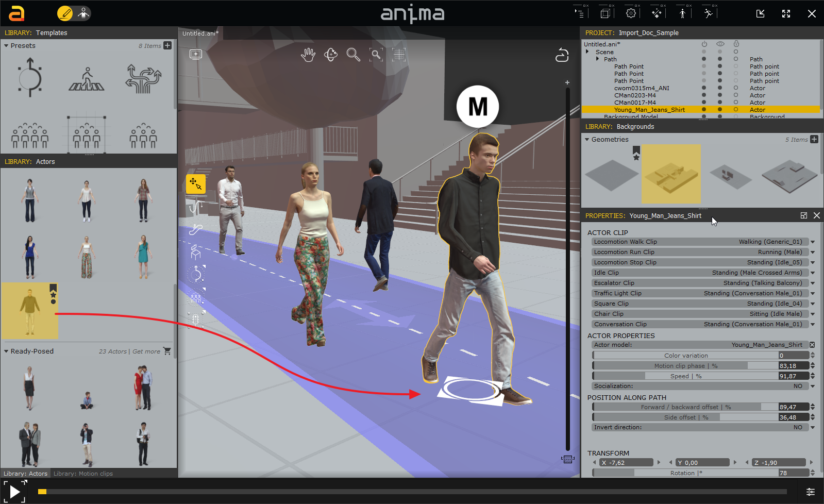Click the frame all view icon
This screenshot has height=504, width=824.
(399, 54)
